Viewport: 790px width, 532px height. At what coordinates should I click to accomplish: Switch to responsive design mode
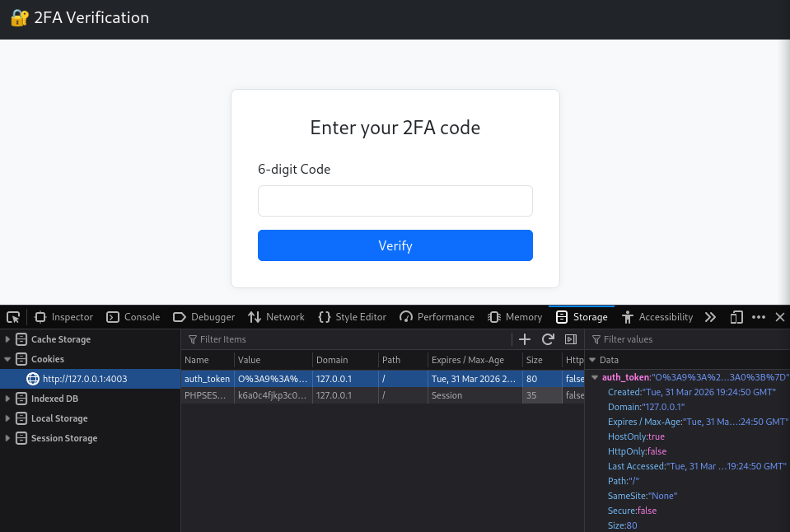(736, 317)
